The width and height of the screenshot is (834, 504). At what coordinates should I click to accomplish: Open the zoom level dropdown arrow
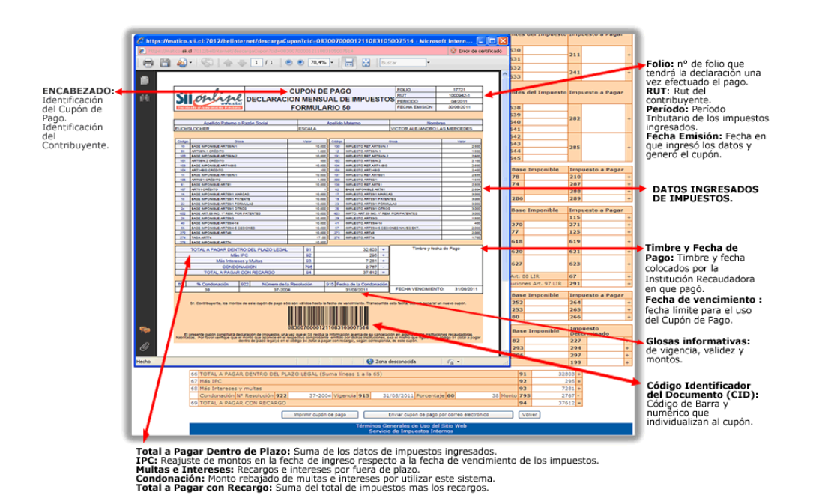coord(332,63)
